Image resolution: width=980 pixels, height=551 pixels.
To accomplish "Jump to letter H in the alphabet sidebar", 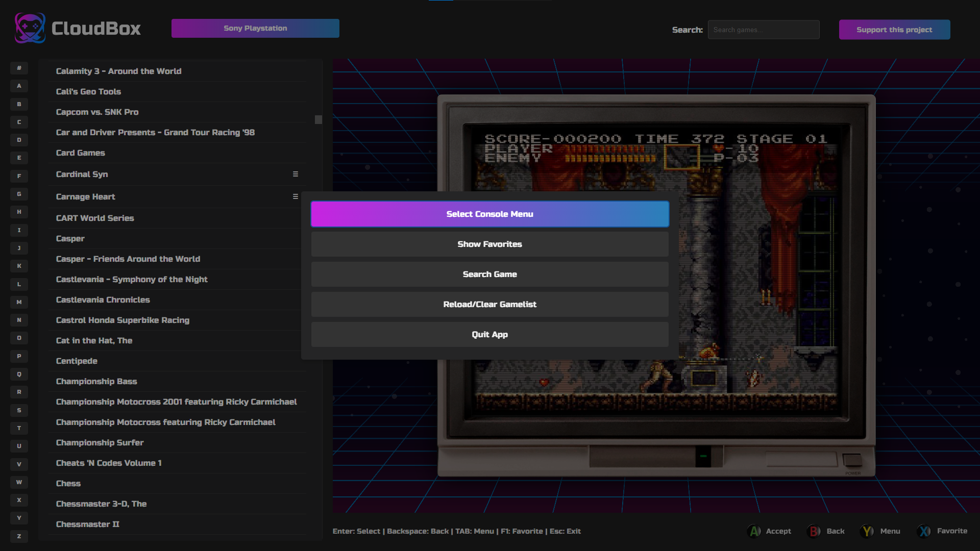I will point(19,212).
